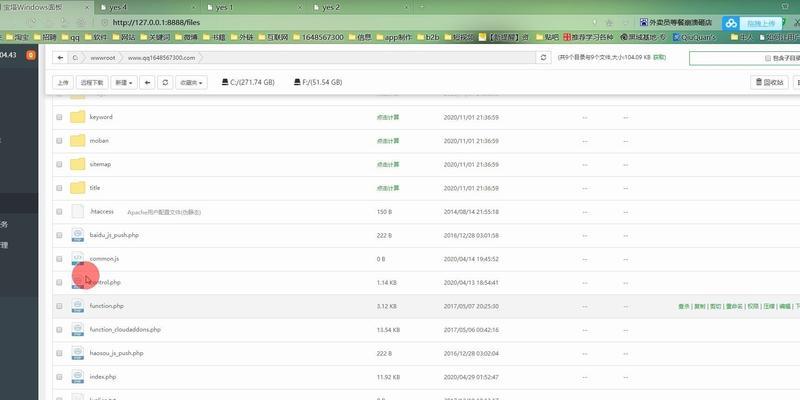The height and width of the screenshot is (400, 800).
Task: Switch to the yes 4 browser tab
Action: click(146, 8)
